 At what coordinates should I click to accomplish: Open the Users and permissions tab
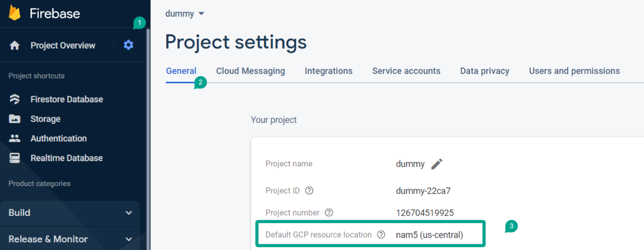click(574, 71)
